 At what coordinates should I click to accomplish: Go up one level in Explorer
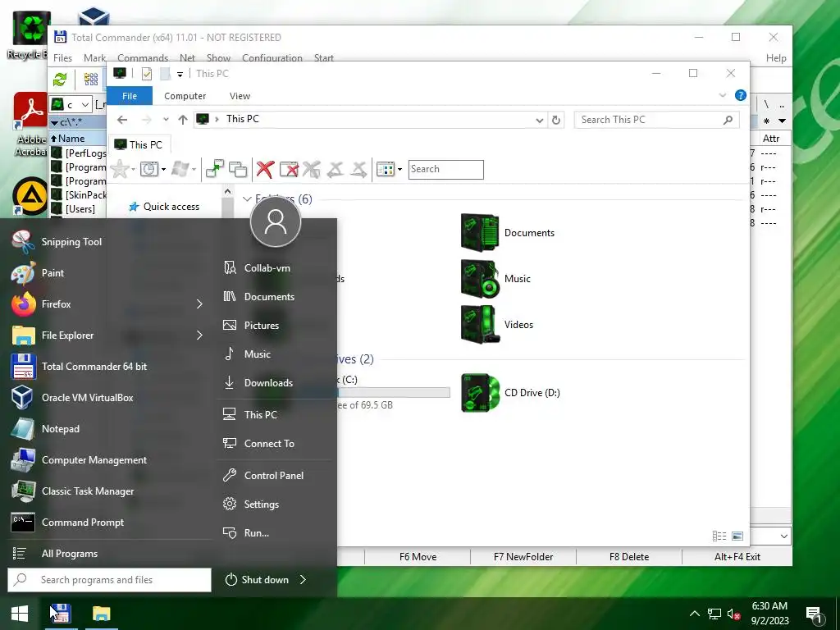(x=183, y=120)
